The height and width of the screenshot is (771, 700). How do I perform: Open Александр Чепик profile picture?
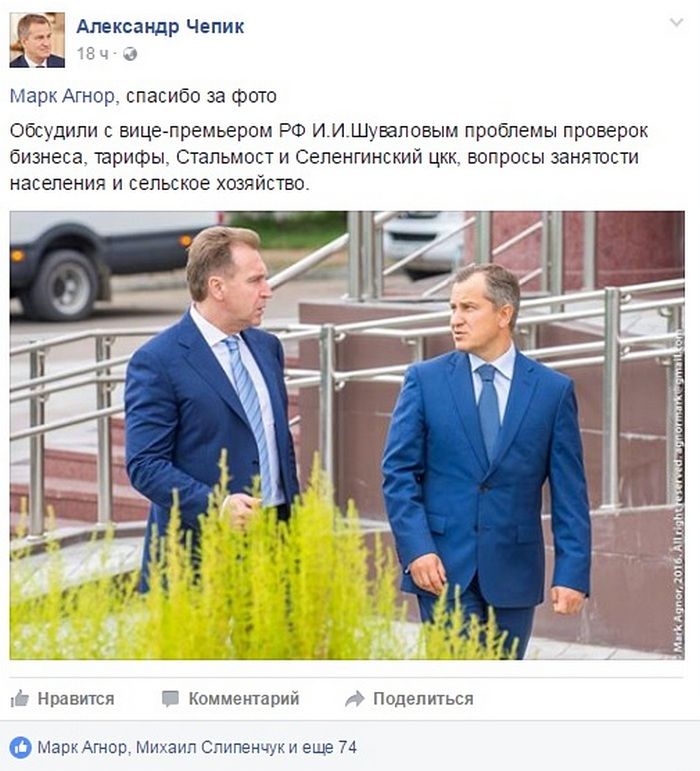pos(37,40)
